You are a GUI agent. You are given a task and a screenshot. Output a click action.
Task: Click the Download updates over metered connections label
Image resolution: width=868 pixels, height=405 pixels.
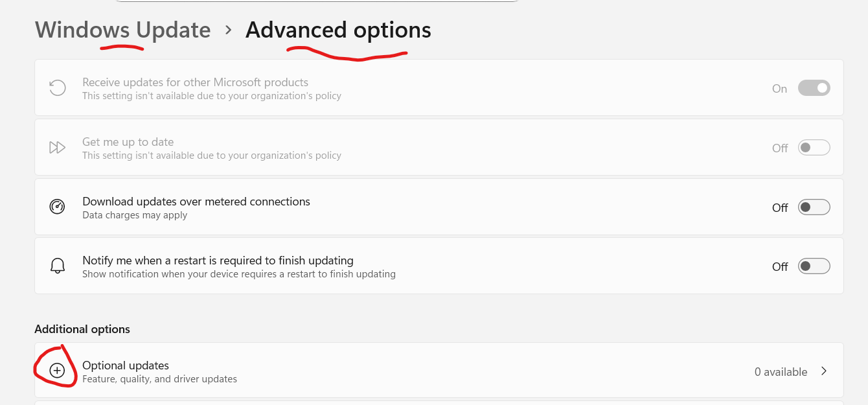coord(196,202)
